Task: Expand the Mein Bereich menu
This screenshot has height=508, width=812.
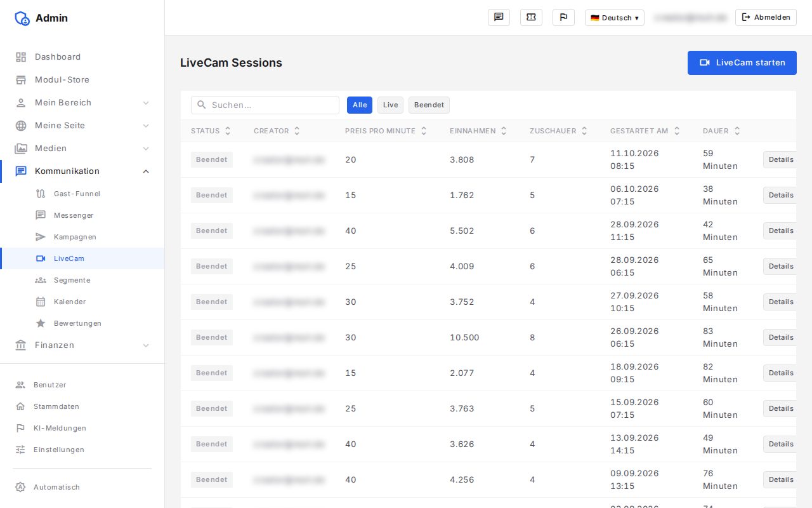Action: pos(82,103)
